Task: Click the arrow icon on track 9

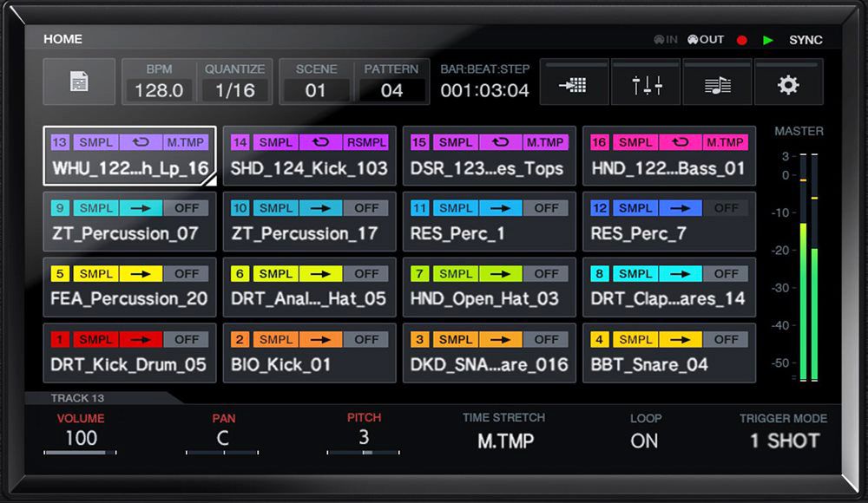Action: pos(139,208)
